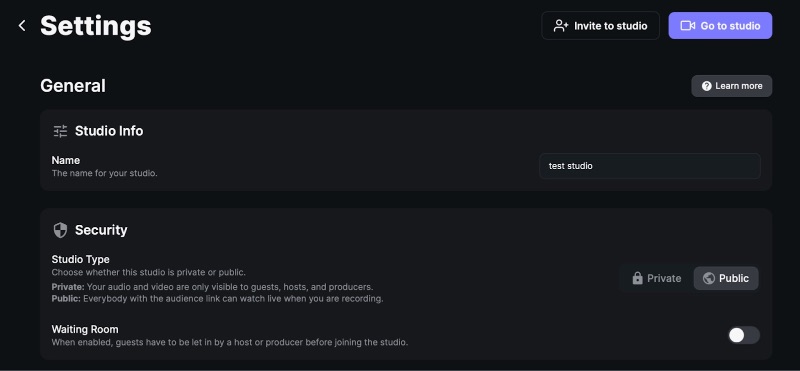This screenshot has height=371, width=800.
Task: Click the globe icon on the Public option
Action: point(708,278)
